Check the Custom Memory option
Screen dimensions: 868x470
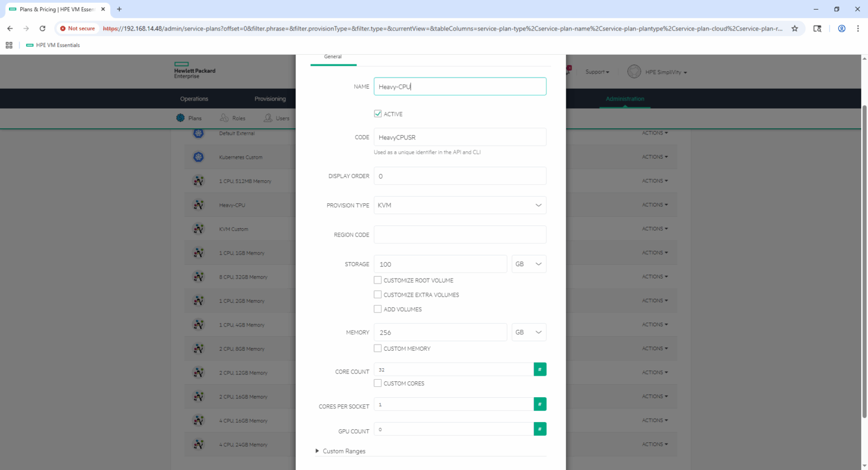pyautogui.click(x=377, y=349)
